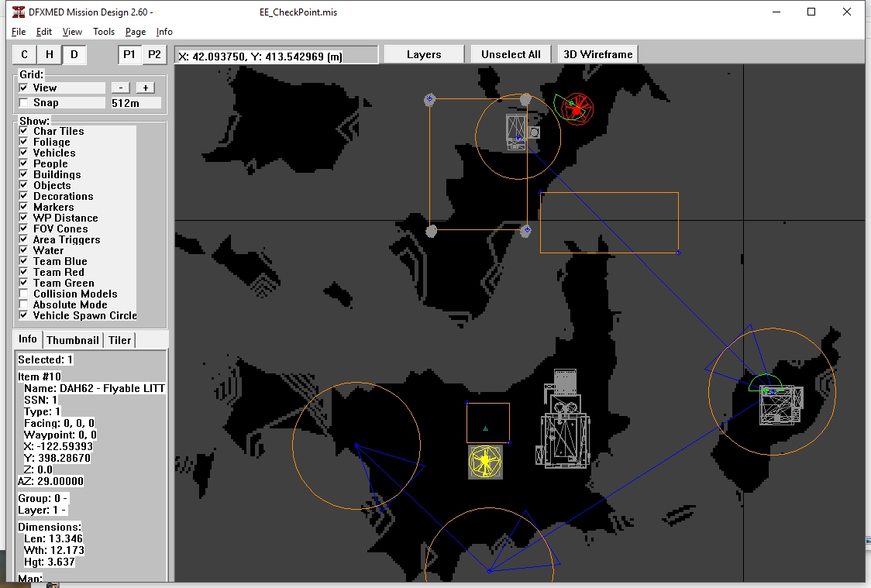
Task: Click the bottom-left gray waypoint node
Action: coord(431,231)
